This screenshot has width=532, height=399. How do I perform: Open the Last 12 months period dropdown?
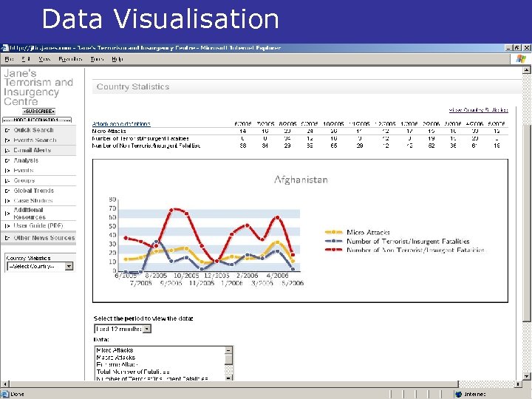(x=123, y=329)
